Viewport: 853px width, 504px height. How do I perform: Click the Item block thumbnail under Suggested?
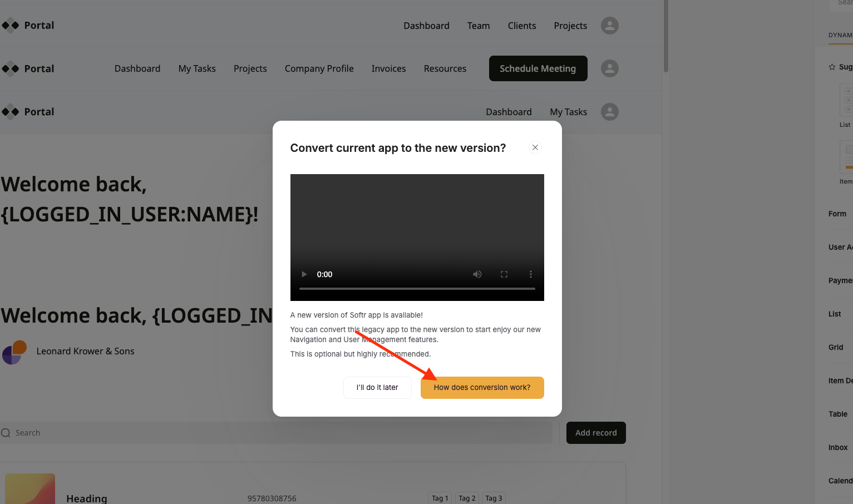[x=847, y=157]
